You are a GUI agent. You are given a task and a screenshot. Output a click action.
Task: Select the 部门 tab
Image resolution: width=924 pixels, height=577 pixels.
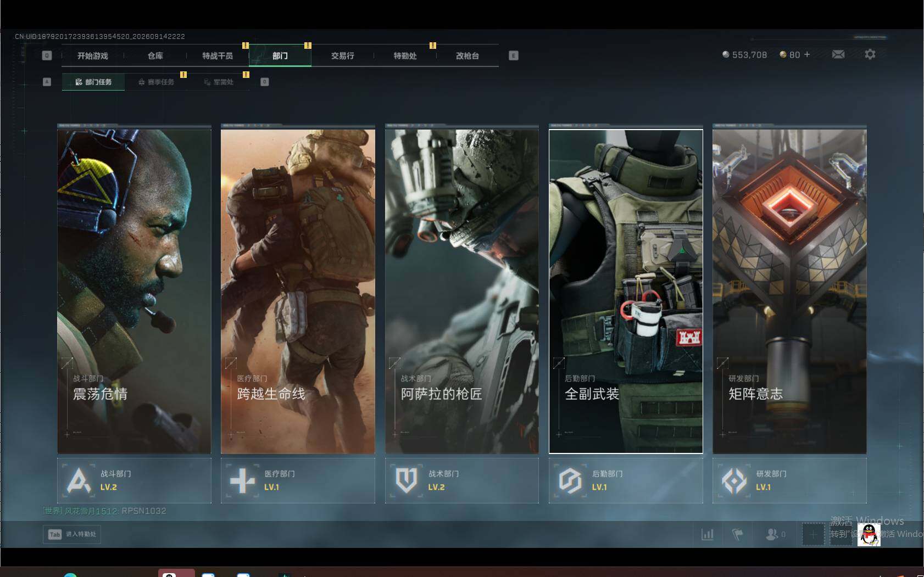click(280, 56)
